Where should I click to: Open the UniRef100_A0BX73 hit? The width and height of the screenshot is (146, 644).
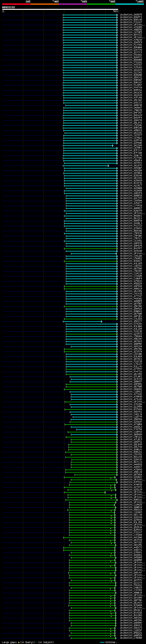tap(131, 548)
